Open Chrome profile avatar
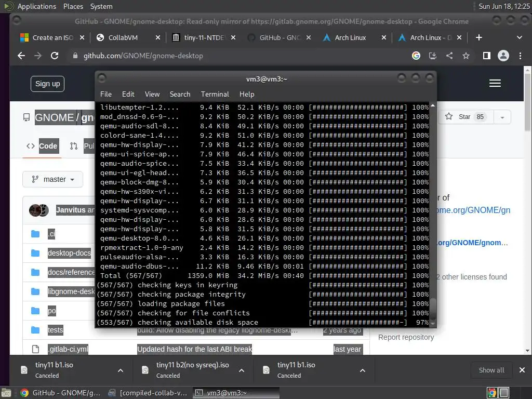 (503, 56)
